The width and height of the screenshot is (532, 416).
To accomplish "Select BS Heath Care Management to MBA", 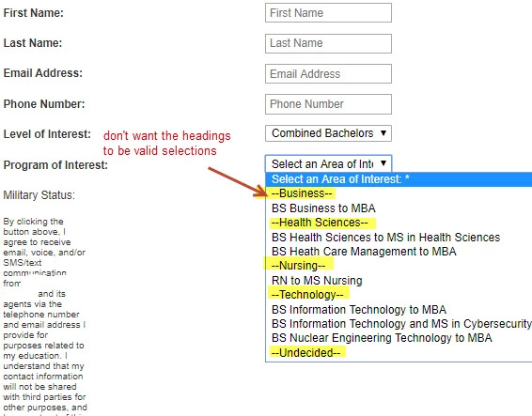I will [399, 252].
